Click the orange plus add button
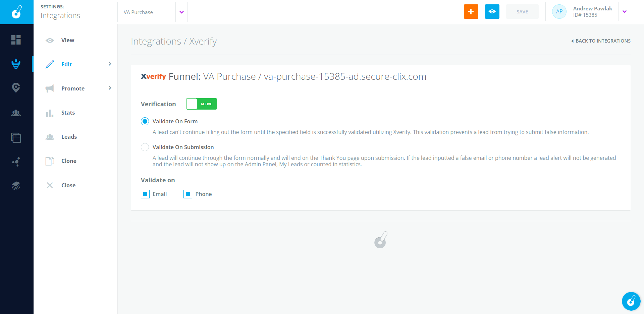Viewport: 644px width, 314px height. point(471,12)
